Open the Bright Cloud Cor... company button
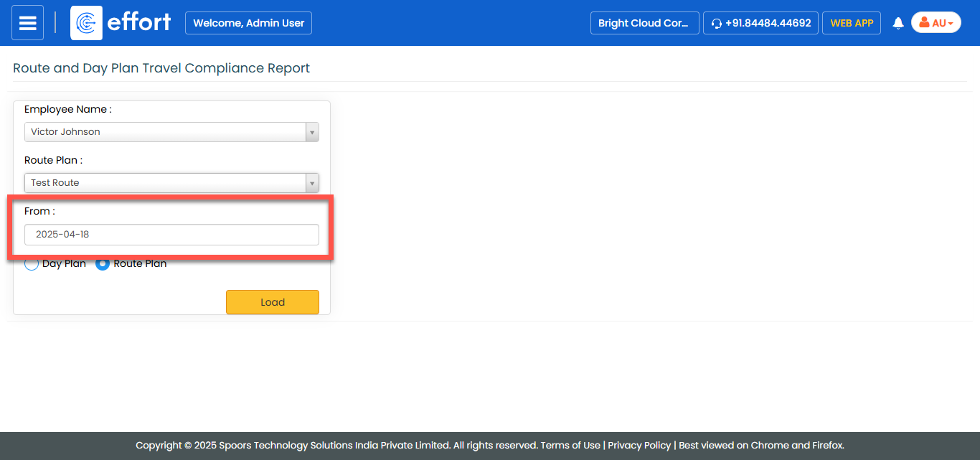980x460 pixels. 644,23
